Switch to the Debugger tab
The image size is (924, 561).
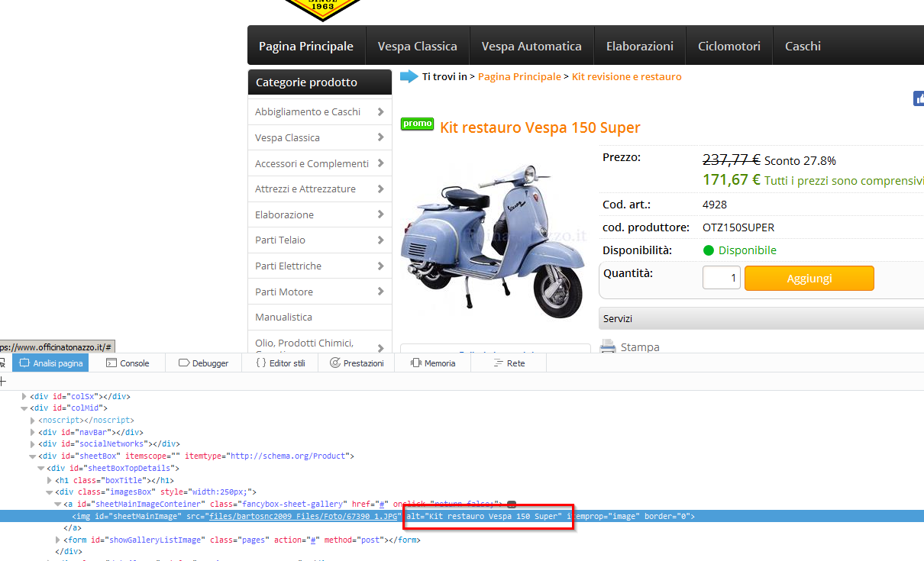[203, 363]
